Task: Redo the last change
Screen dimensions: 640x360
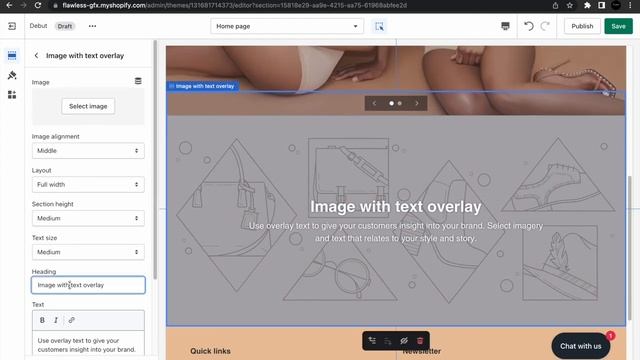Action: (545, 26)
